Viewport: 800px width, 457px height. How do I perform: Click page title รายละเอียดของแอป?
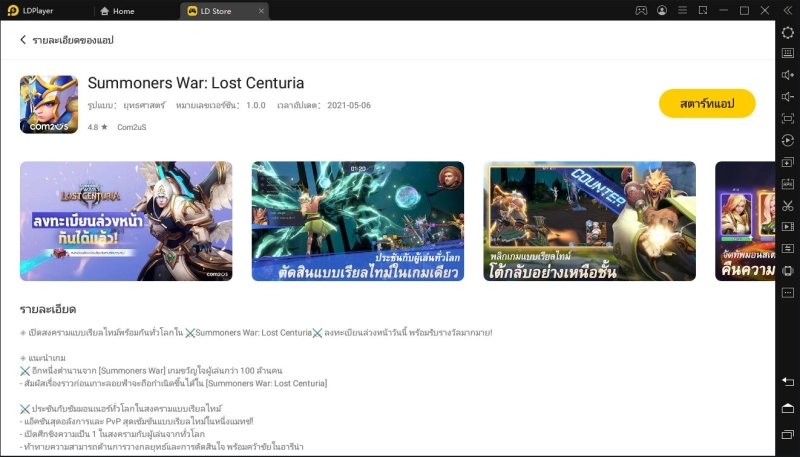(73, 40)
